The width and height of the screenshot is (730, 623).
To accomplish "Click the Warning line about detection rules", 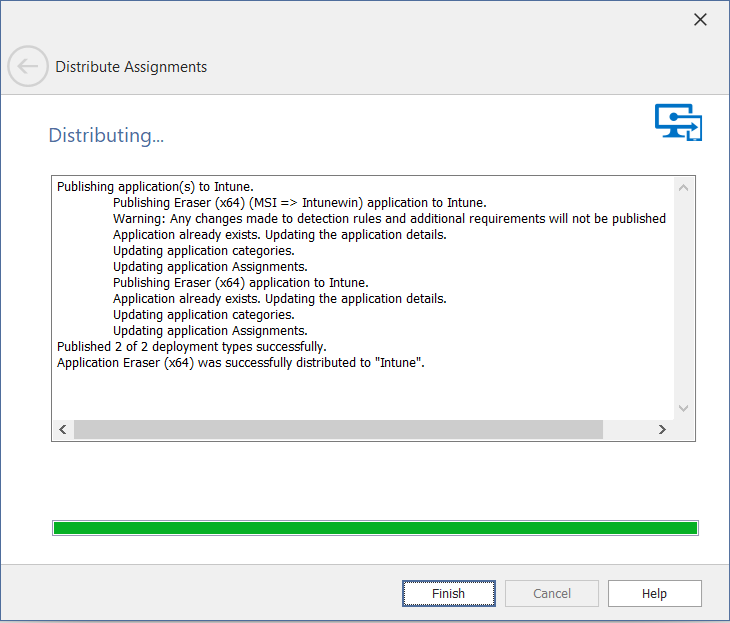I will 389,218.
